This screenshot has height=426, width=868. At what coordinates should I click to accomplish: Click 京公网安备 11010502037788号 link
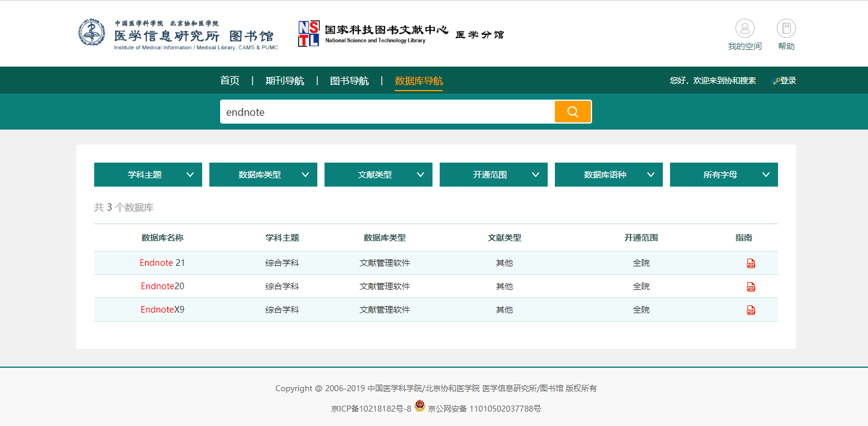484,409
